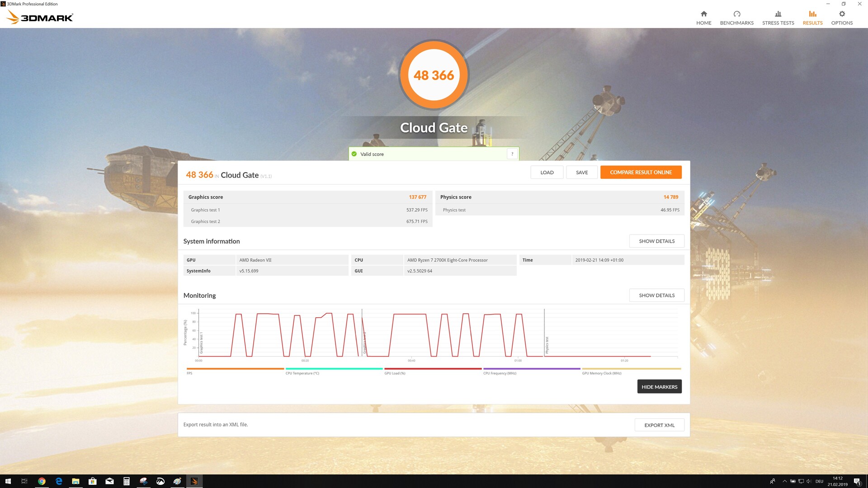The height and width of the screenshot is (488, 868).
Task: Open File Explorer from taskbar
Action: 75,481
